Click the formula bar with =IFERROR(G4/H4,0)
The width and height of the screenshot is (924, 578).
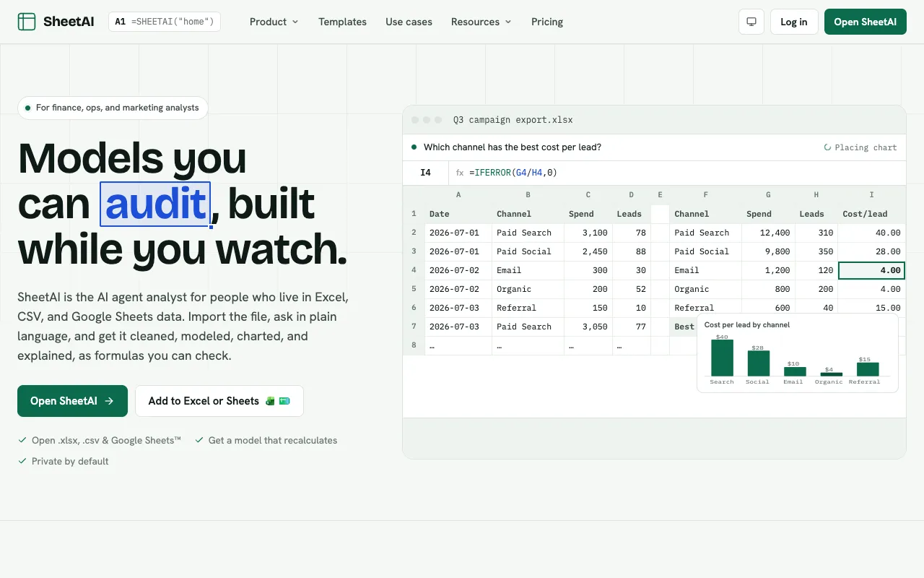tap(677, 173)
